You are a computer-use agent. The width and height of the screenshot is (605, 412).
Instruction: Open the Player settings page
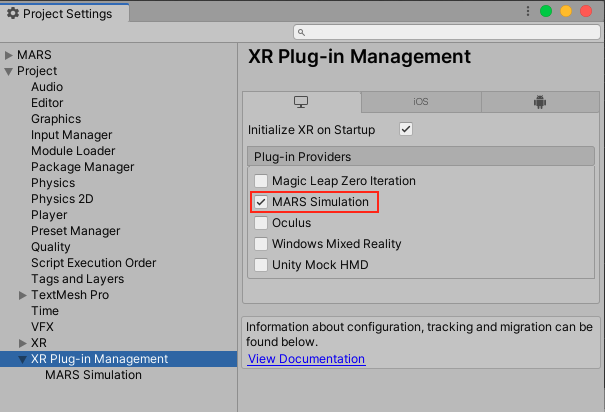(x=49, y=215)
